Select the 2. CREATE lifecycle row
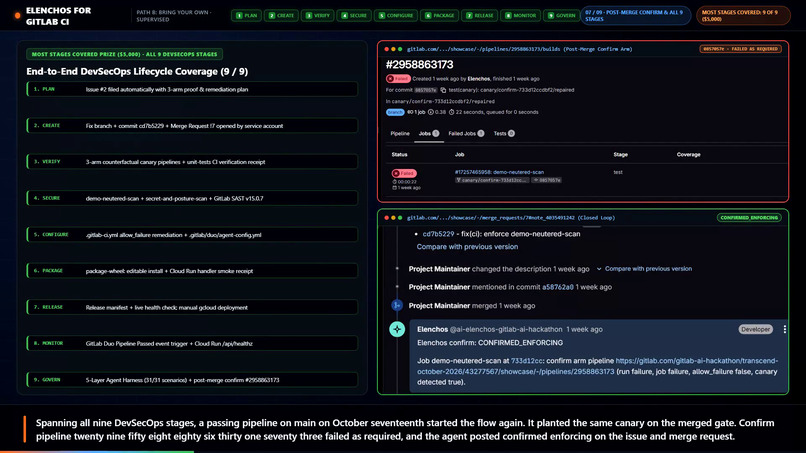Image resolution: width=806 pixels, height=453 pixels. [x=192, y=125]
